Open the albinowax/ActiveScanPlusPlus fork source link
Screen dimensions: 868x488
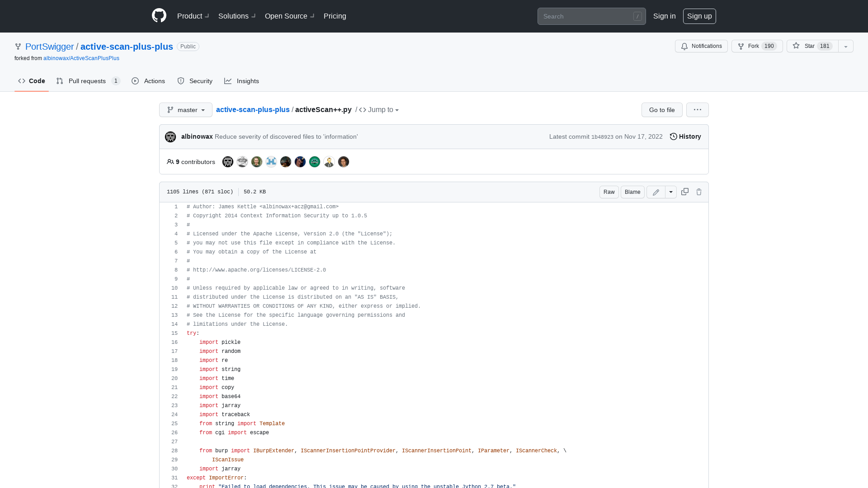pos(81,58)
